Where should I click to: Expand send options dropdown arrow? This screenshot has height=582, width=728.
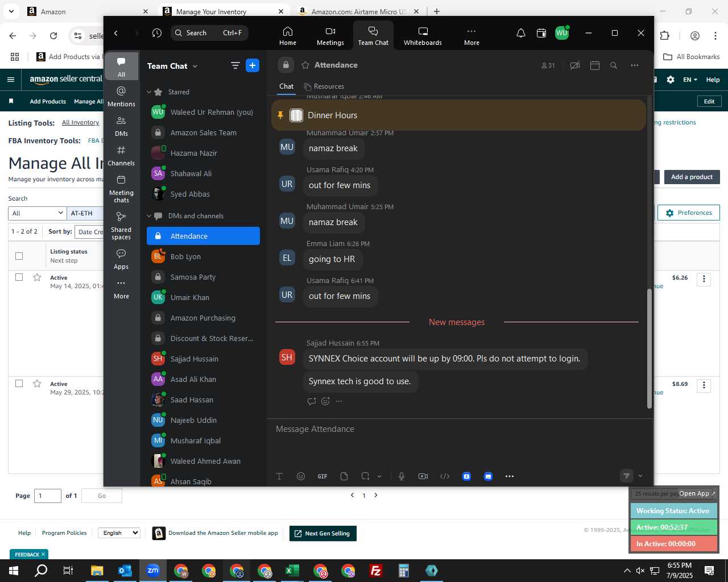tap(640, 476)
